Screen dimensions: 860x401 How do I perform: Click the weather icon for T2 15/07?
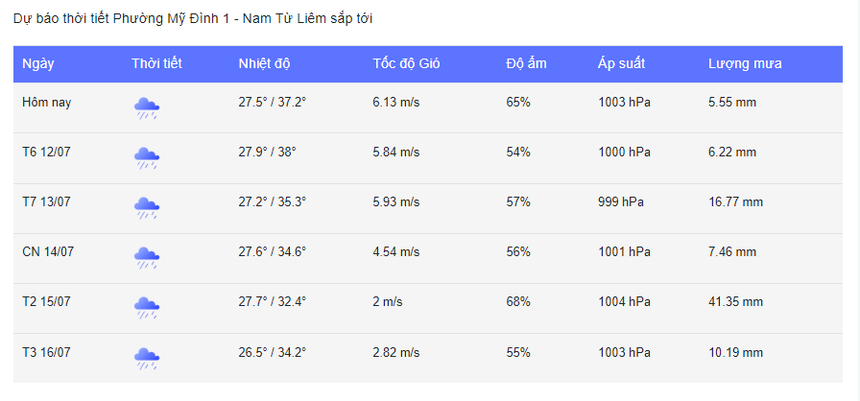[x=147, y=307]
